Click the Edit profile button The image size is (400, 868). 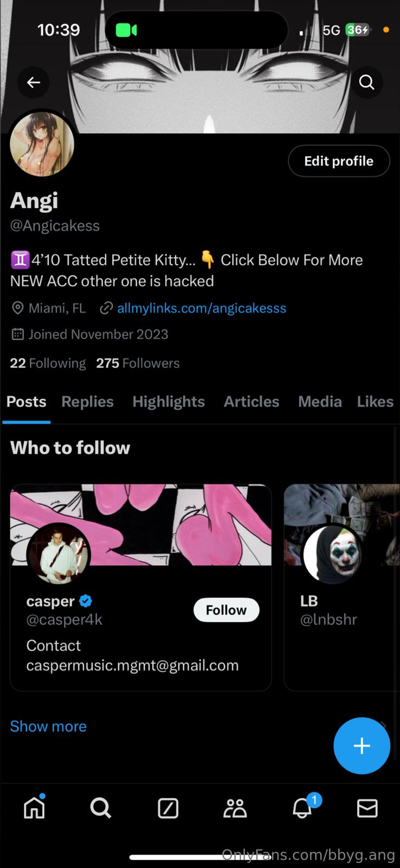point(339,161)
